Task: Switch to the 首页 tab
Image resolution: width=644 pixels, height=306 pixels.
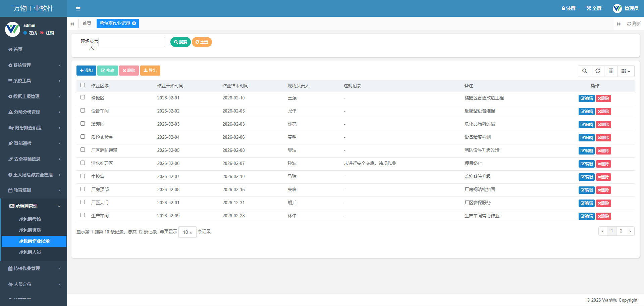Action: pyautogui.click(x=87, y=24)
